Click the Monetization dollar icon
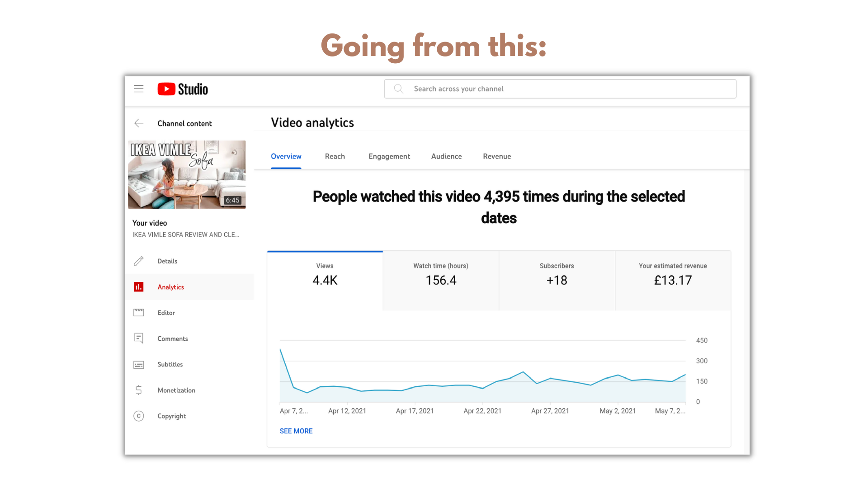868x488 pixels. tap(139, 390)
